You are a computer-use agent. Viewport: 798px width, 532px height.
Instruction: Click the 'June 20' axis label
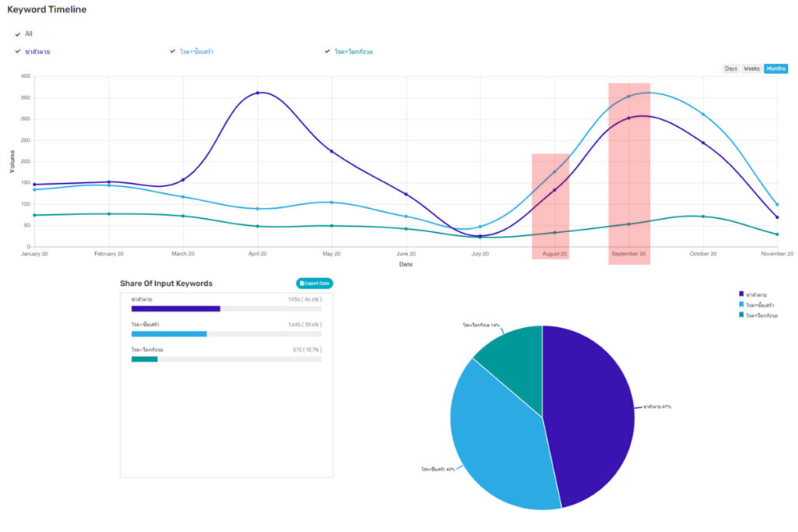406,254
